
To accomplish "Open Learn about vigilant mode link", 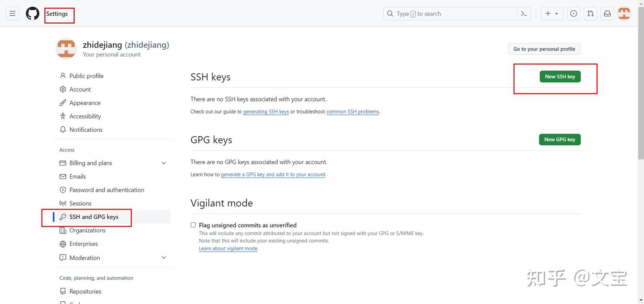I will pos(228,249).
